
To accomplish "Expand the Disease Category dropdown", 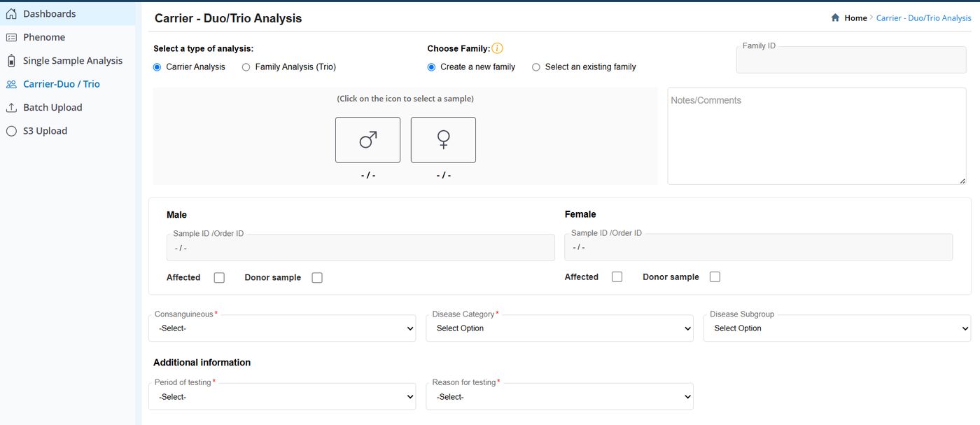I will (559, 328).
